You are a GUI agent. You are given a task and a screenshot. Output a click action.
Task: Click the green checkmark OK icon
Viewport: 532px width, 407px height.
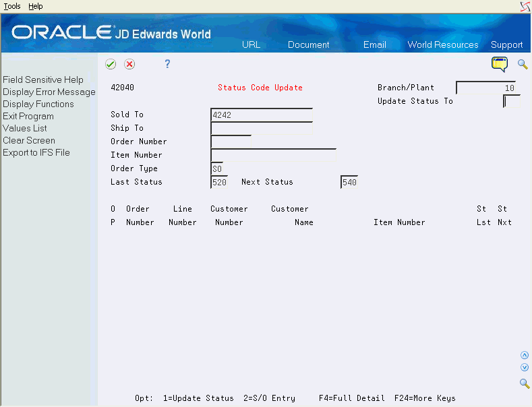click(x=111, y=64)
